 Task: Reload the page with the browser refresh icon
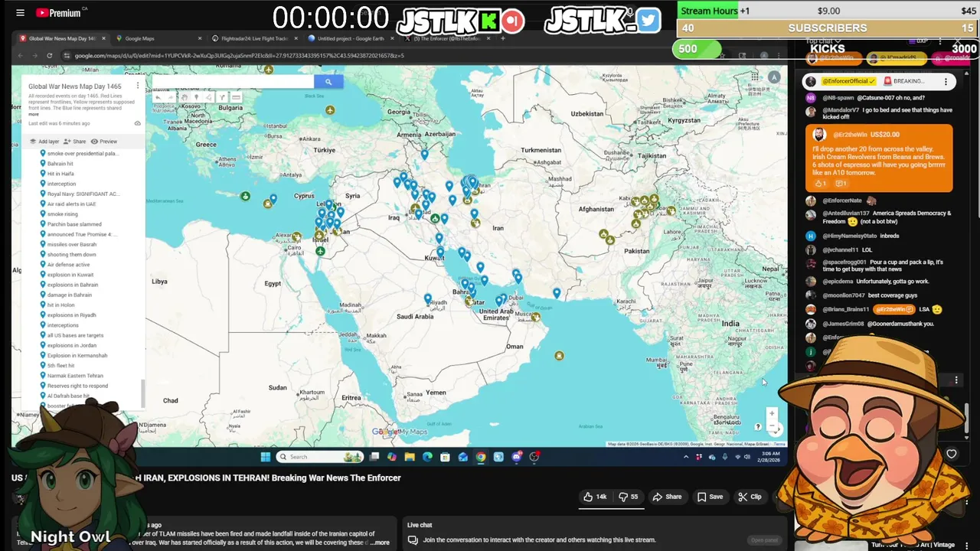point(49,55)
